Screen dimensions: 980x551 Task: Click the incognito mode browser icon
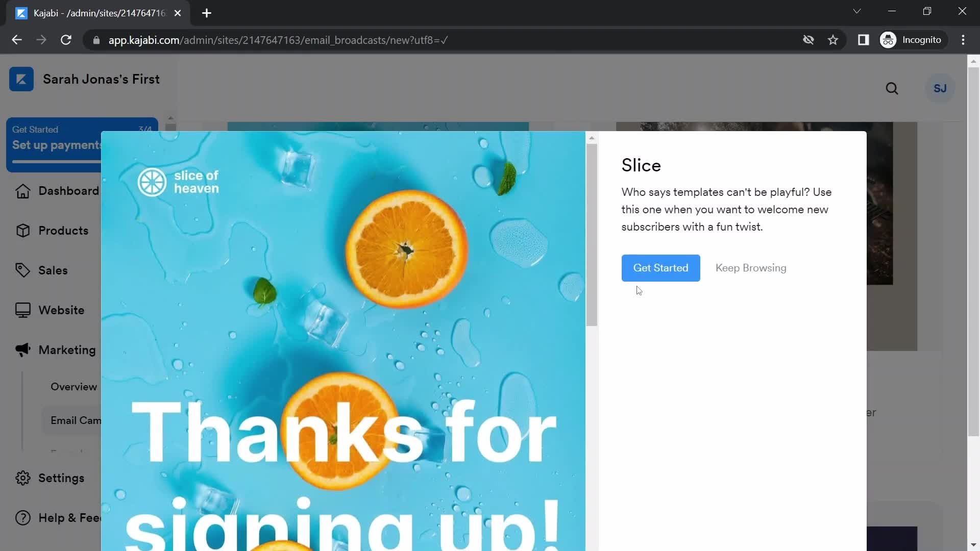(889, 40)
